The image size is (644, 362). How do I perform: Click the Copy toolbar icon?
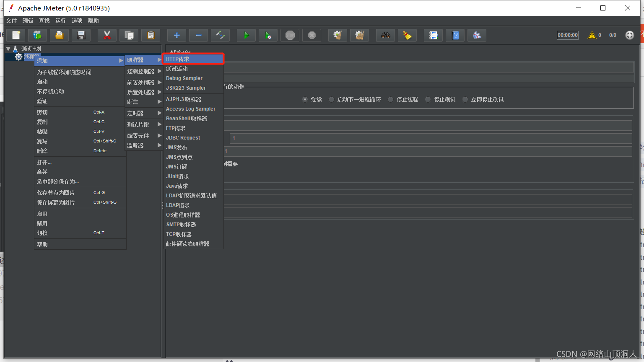coord(129,36)
